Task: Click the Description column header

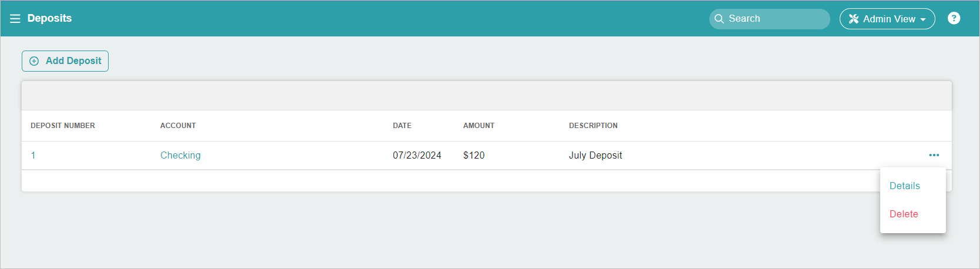Action: click(x=593, y=126)
